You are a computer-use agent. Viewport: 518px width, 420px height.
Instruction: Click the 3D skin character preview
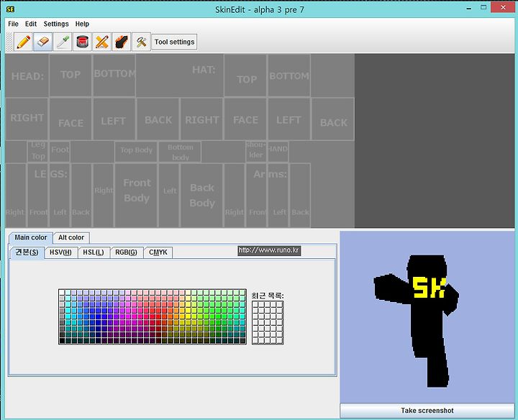tap(427, 317)
